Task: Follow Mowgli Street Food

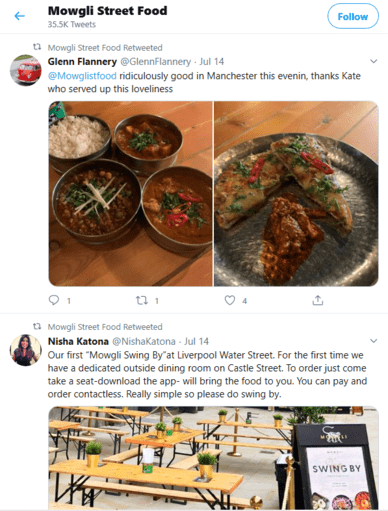Action: coord(353,16)
